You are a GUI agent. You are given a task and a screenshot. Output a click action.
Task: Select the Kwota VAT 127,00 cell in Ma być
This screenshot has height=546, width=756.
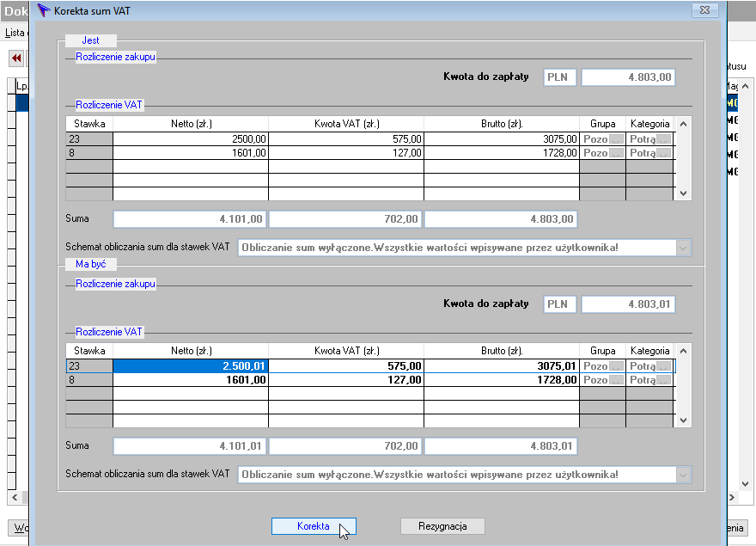[346, 380]
